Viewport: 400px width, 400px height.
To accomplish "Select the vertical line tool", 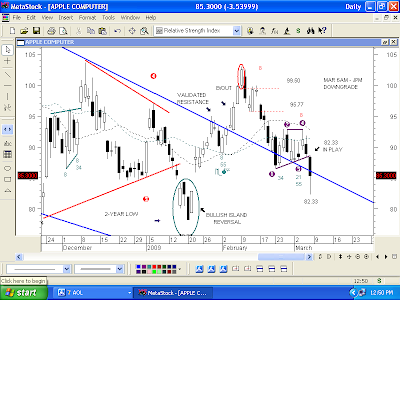I will click(x=8, y=97).
